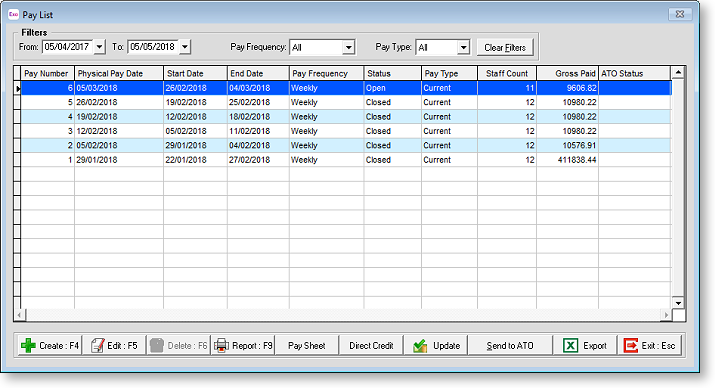The width and height of the screenshot is (715, 388).
Task: Click the red Exit arrow icon
Action: pyautogui.click(x=631, y=346)
